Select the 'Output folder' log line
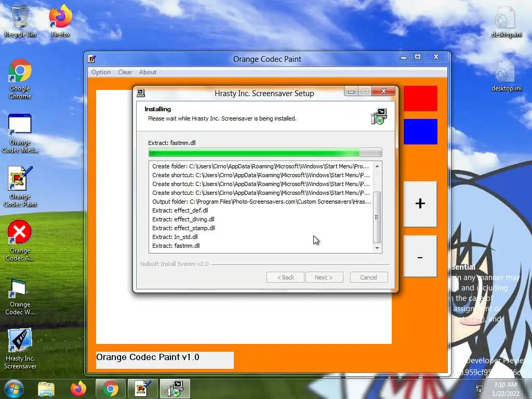Image resolution: width=532 pixels, height=399 pixels. pos(261,202)
